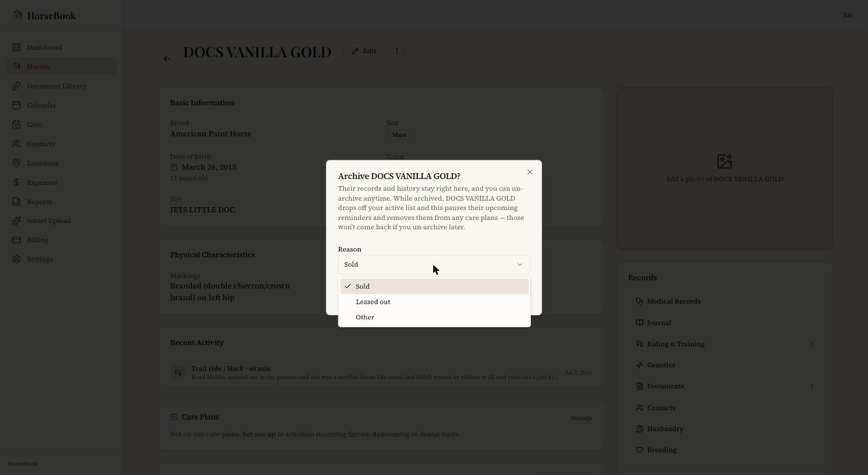Click the Horses horse-head icon
The width and height of the screenshot is (868, 475).
[16, 67]
